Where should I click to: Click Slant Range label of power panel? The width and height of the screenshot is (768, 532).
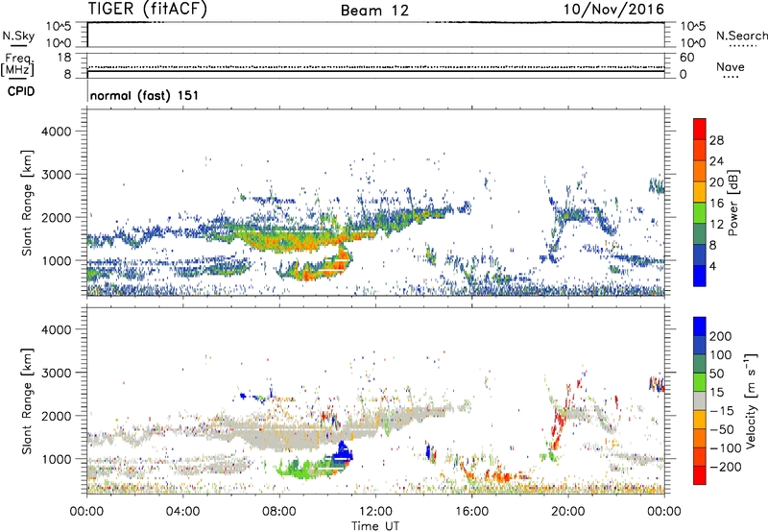(27, 203)
